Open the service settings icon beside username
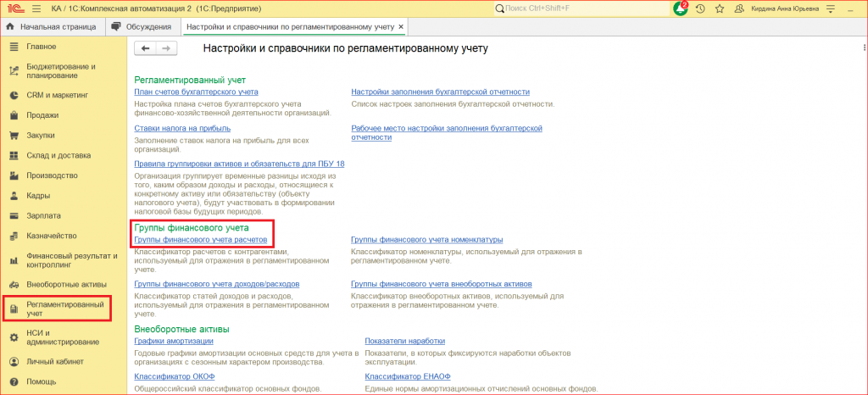The width and height of the screenshot is (868, 395). click(830, 8)
